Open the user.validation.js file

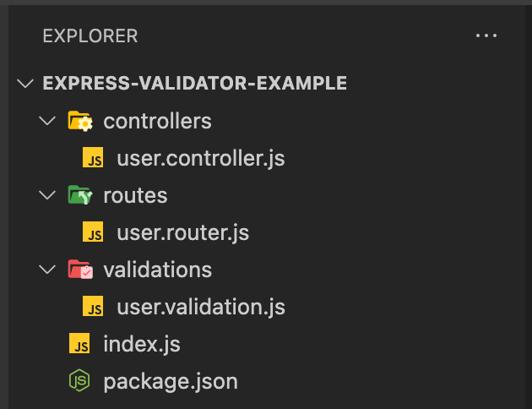click(x=201, y=307)
